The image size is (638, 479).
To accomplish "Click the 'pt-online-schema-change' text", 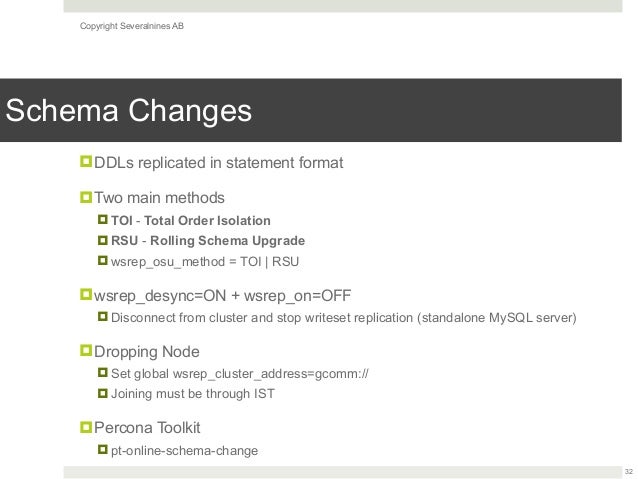I will (x=184, y=451).
